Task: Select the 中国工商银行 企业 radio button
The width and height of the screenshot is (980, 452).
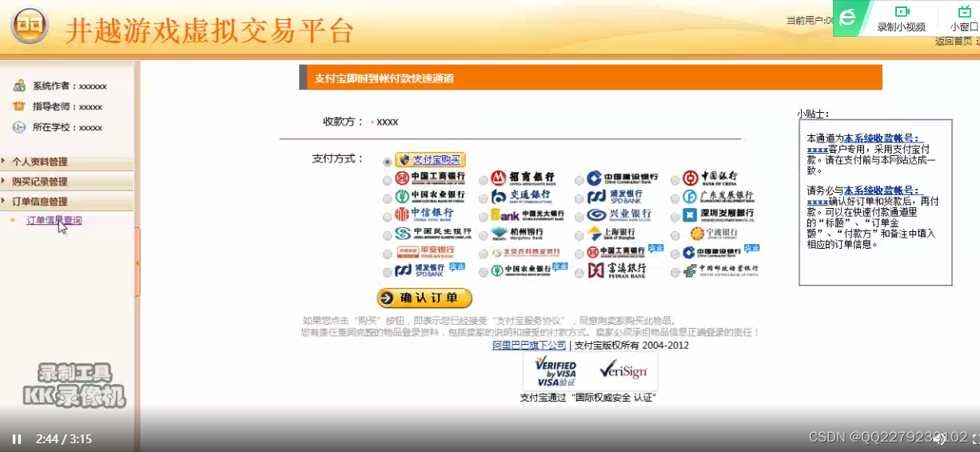Action: coord(580,255)
